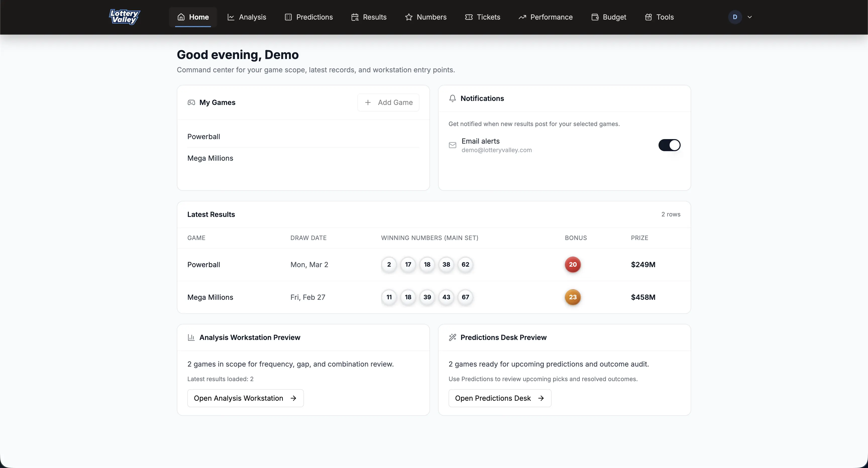
Task: Disable Email alerts notifications
Action: pos(669,145)
